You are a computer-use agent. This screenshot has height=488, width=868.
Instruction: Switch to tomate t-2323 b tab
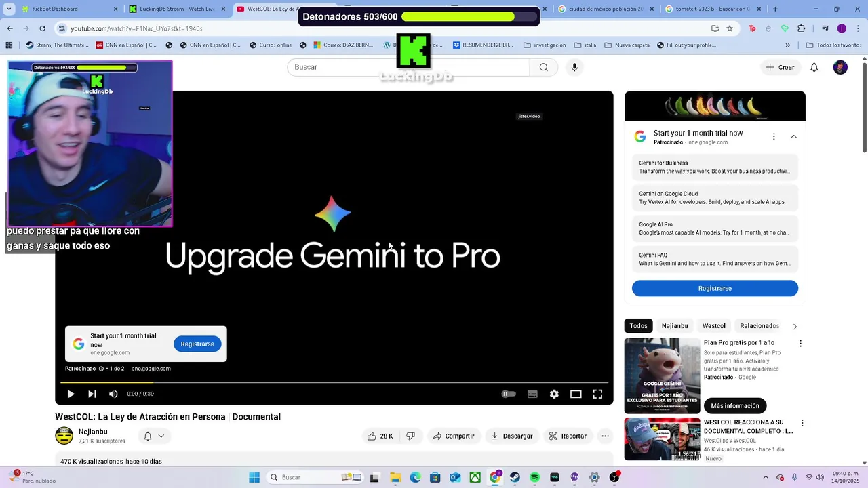coord(713,9)
